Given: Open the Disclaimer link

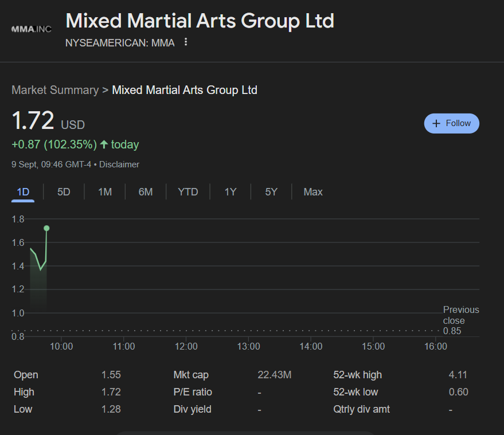Looking at the screenshot, I should point(119,164).
